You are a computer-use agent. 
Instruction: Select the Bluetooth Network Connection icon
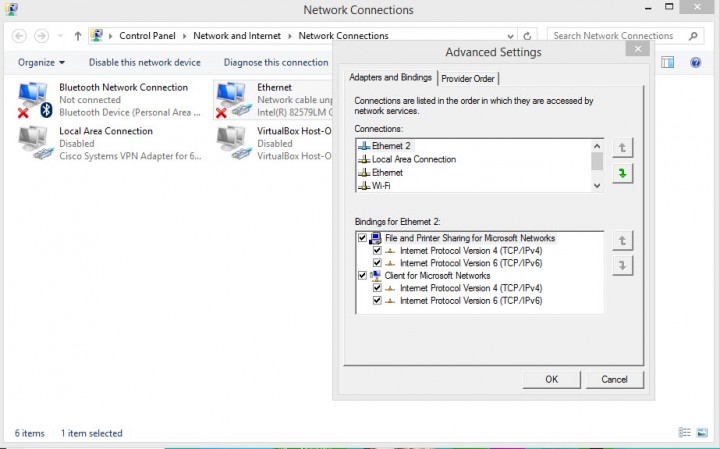[x=35, y=100]
